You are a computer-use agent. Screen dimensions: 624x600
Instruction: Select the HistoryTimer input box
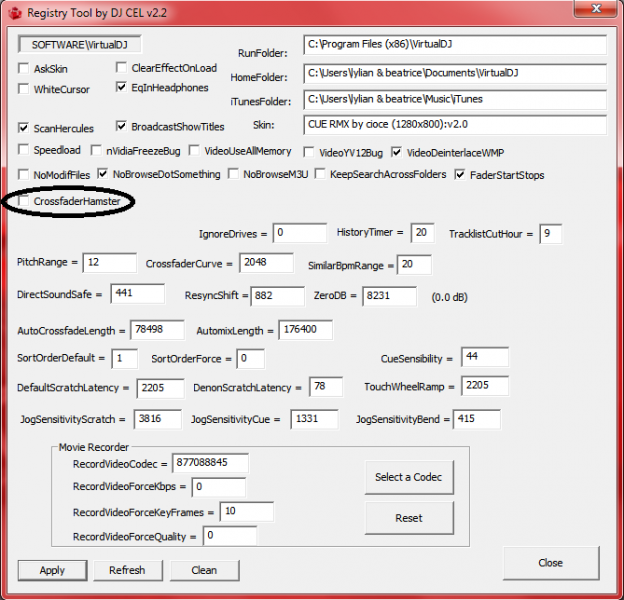(422, 233)
